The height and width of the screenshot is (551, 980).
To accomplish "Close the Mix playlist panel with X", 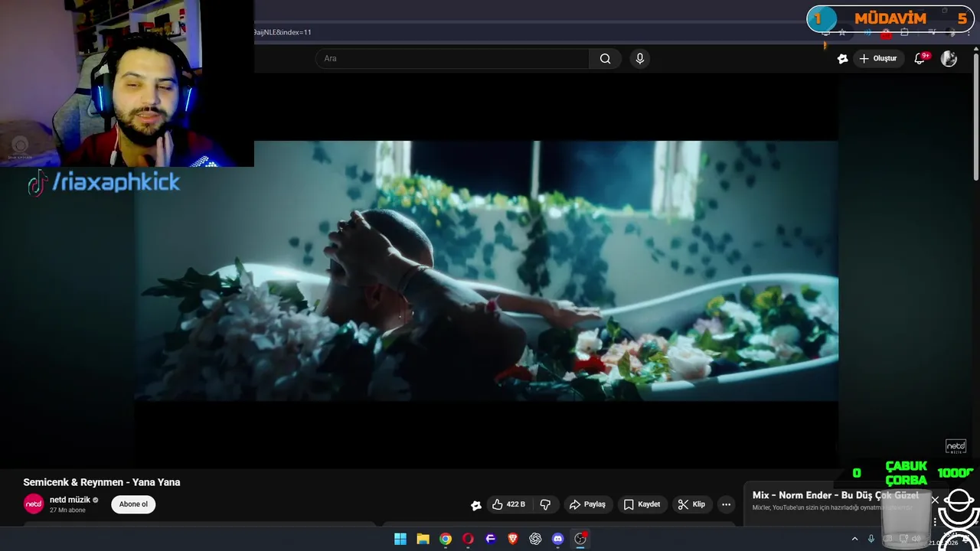I will point(935,500).
